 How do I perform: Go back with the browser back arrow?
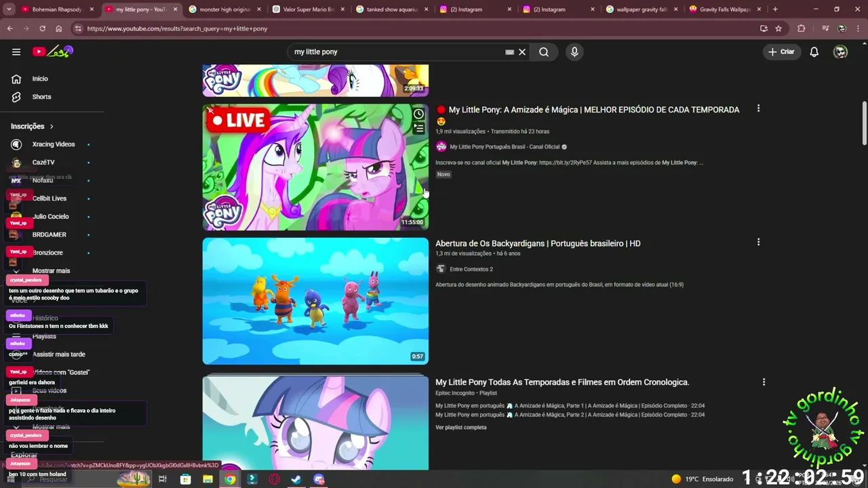point(9,28)
